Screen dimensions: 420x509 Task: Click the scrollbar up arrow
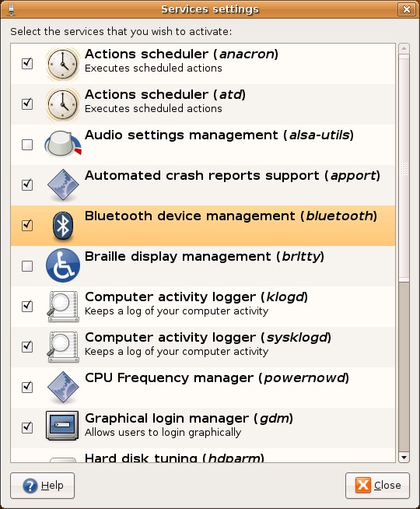[x=404, y=49]
